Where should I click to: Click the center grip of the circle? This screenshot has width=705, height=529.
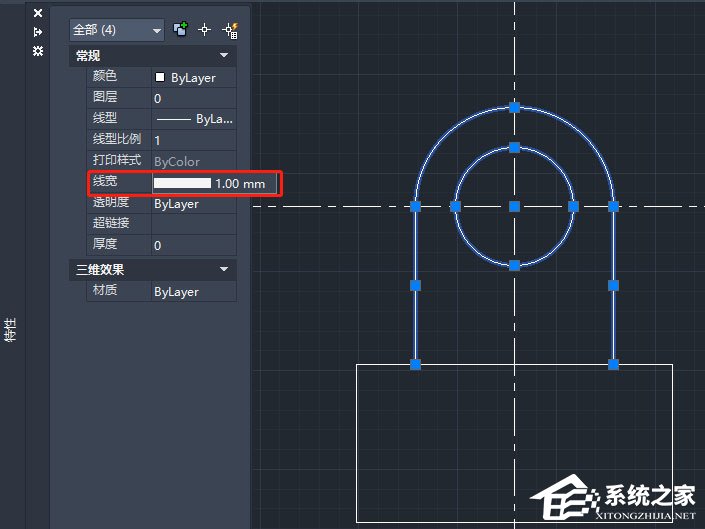(x=514, y=206)
